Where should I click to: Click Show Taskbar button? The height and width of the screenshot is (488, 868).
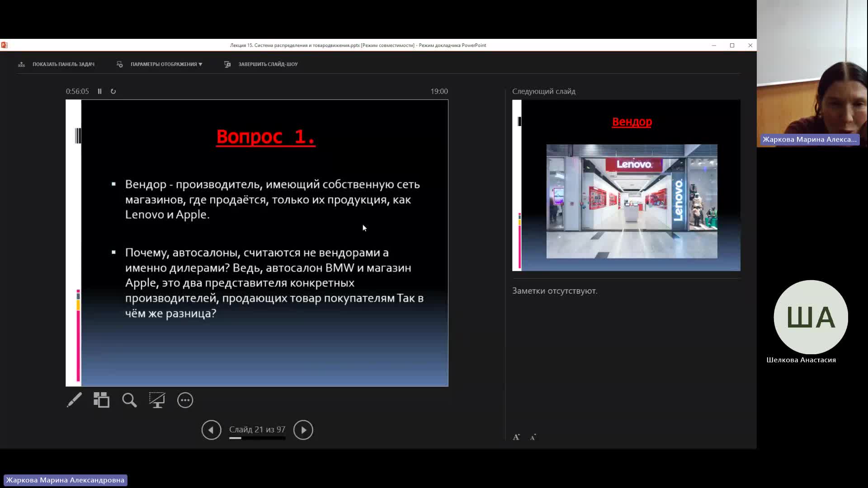56,64
